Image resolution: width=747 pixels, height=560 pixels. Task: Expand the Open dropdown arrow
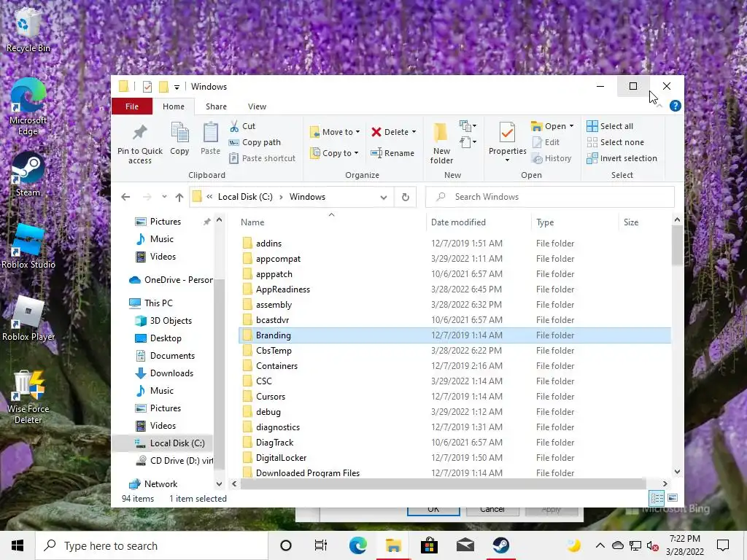572,126
